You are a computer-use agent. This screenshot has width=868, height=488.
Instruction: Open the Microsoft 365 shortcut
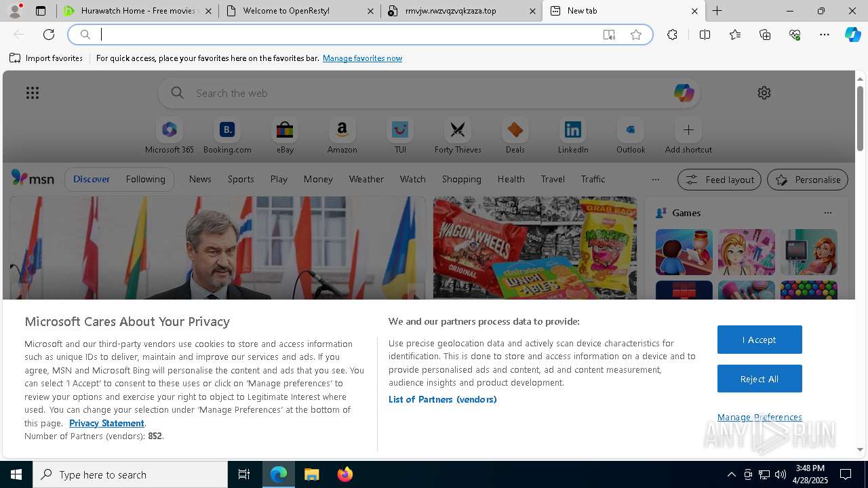coord(170,136)
